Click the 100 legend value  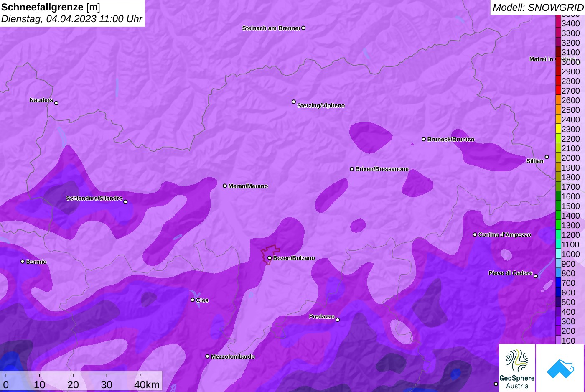point(568,341)
